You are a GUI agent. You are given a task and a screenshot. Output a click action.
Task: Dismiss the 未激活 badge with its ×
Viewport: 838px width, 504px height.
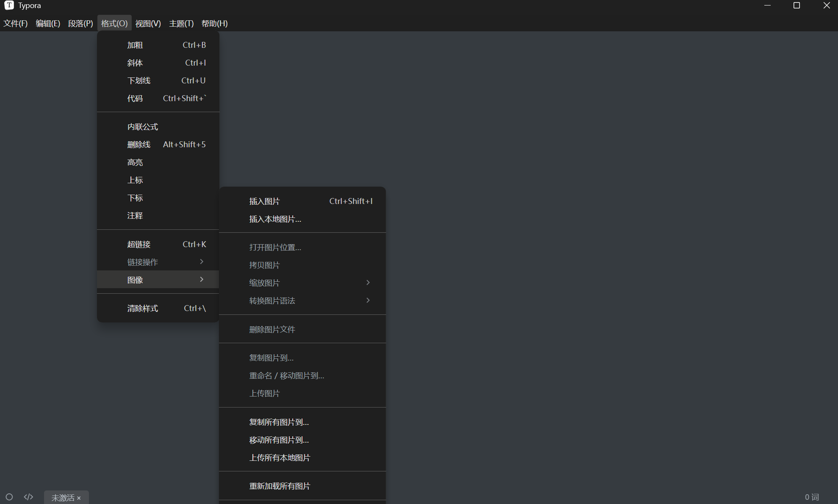pyautogui.click(x=79, y=498)
